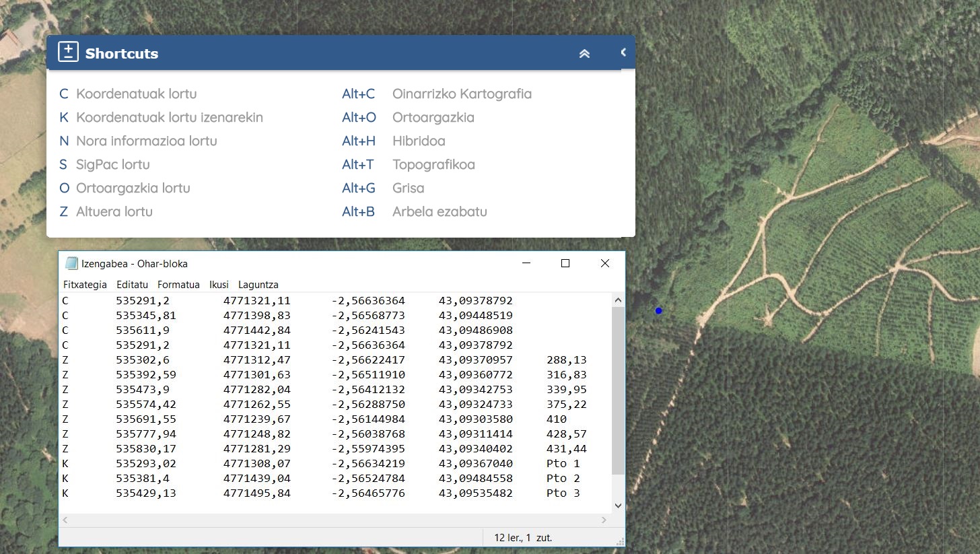Click the Shortcuts plus-minus panel icon
The image size is (980, 554).
pyautogui.click(x=68, y=53)
